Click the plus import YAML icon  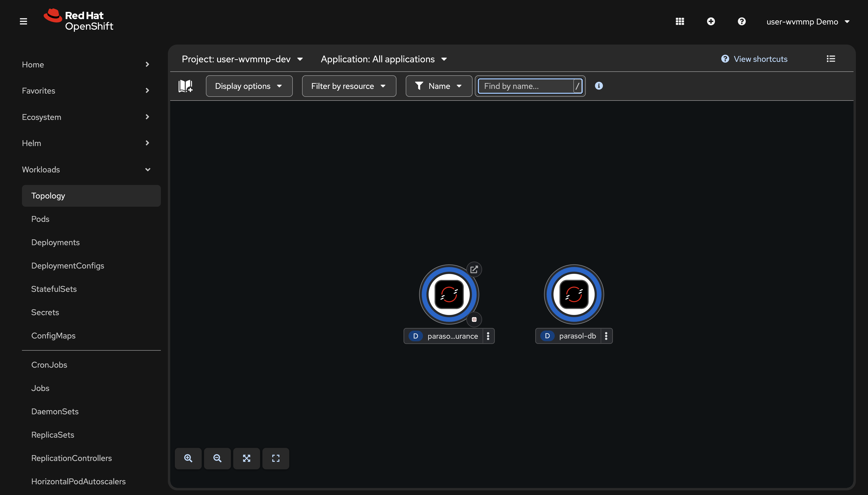(x=710, y=21)
